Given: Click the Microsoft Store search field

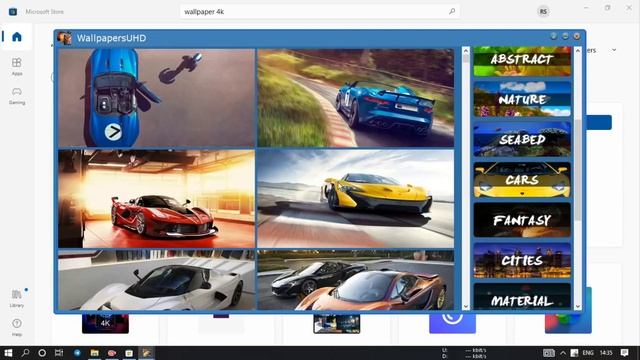Looking at the screenshot, I should 320,11.
